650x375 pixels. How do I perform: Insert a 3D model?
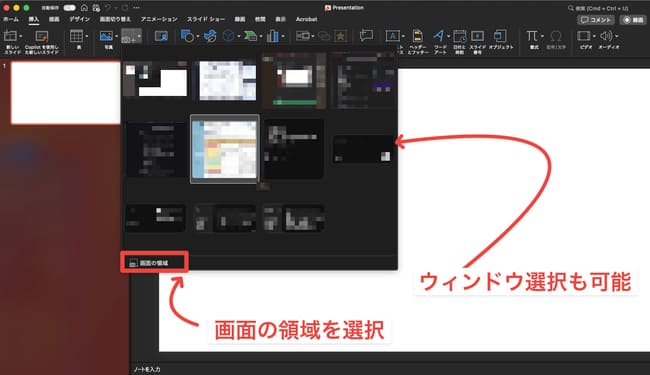[x=228, y=36]
